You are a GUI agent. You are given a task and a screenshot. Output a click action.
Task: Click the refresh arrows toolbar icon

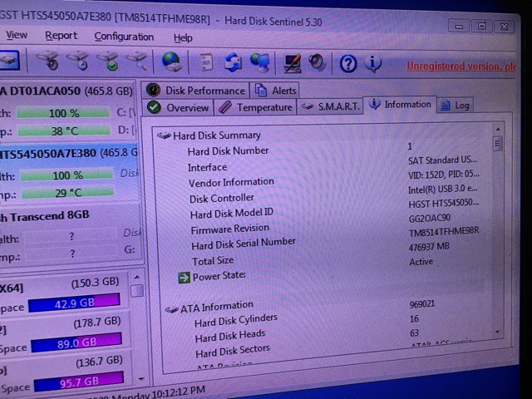pos(234,62)
